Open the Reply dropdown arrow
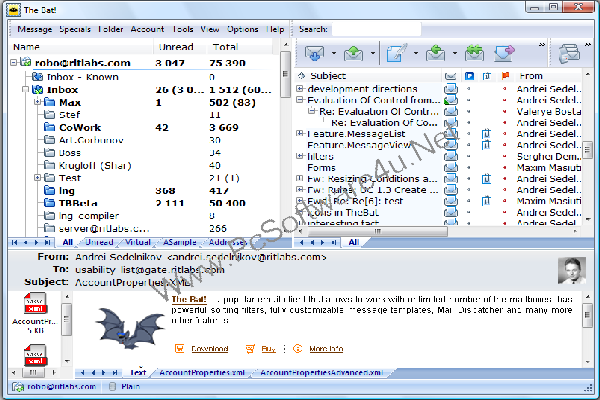Screen dimensions: 600x400 (455, 53)
